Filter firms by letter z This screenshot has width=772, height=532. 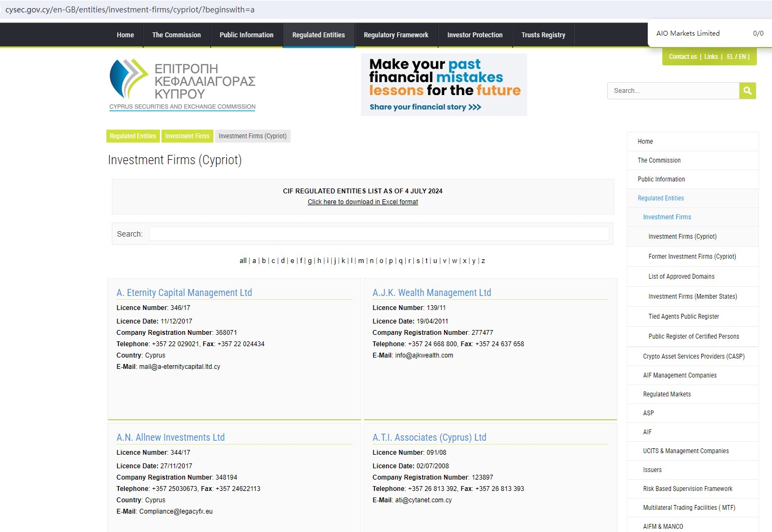483,261
